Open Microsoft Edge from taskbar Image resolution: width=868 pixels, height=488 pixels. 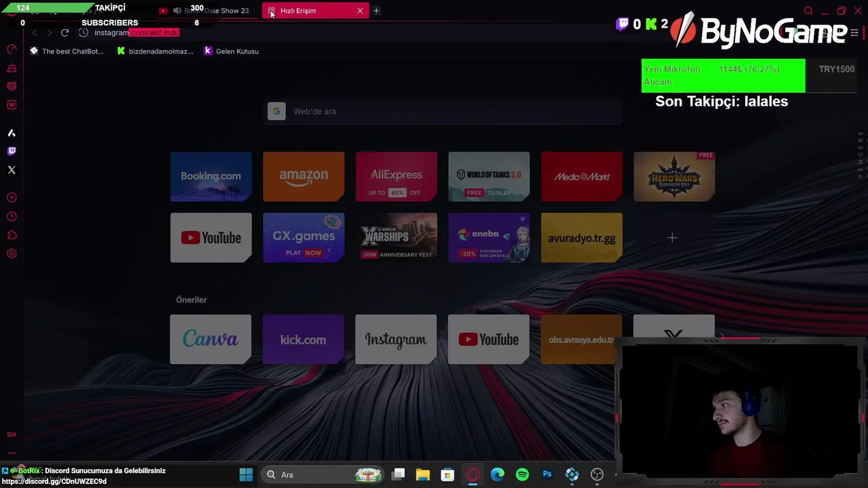(x=498, y=474)
